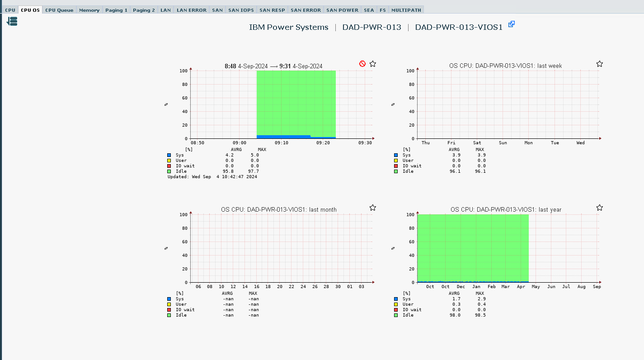Open VIOS1 in new window icon
This screenshot has height=360, width=644.
[x=512, y=24]
